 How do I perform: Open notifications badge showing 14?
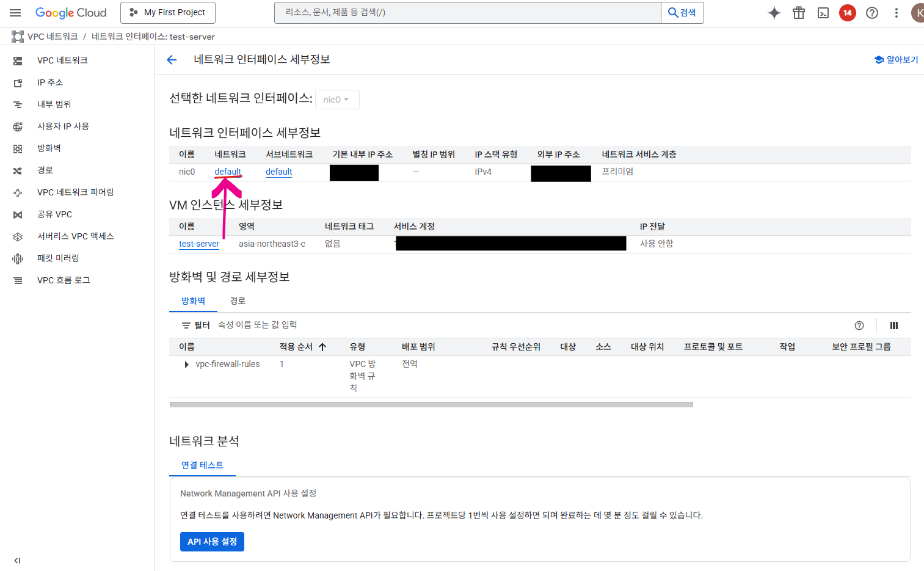[848, 13]
